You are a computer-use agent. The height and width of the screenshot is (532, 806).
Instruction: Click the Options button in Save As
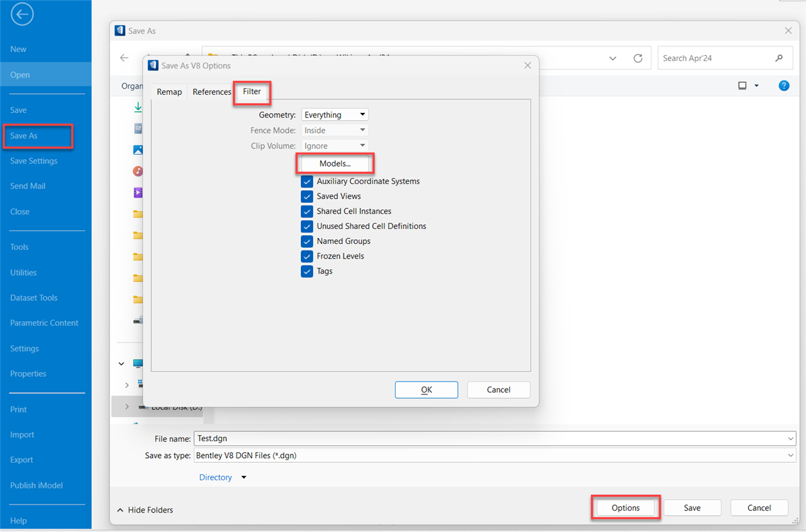click(625, 508)
